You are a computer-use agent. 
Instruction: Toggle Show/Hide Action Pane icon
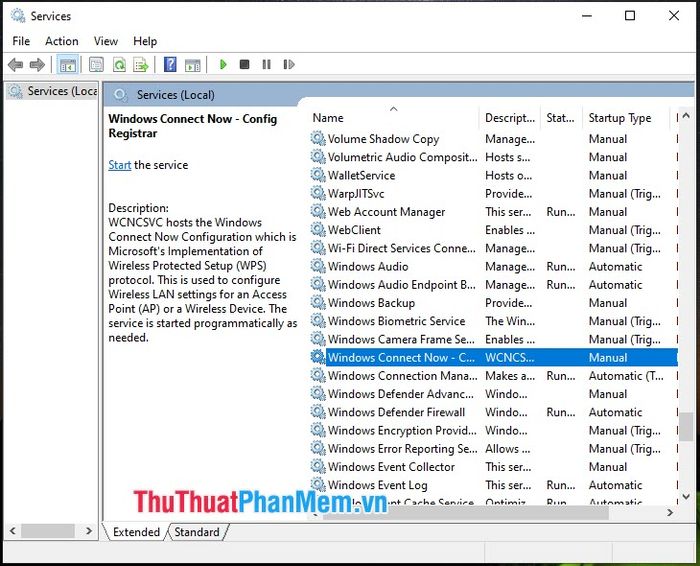(193, 65)
